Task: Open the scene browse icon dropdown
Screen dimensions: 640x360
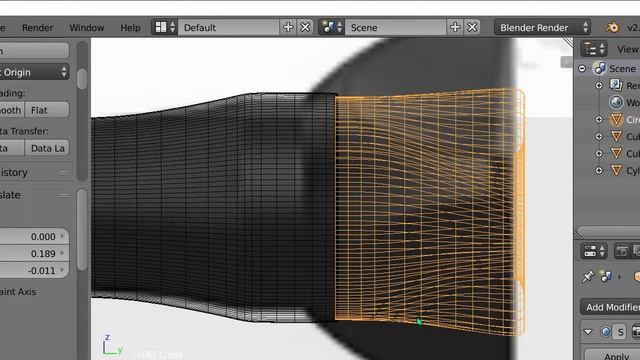Action: [x=331, y=27]
